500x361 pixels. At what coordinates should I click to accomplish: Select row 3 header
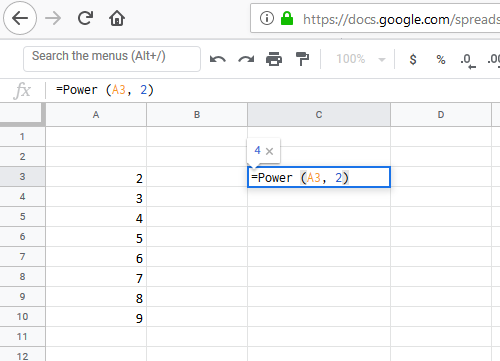(22, 177)
